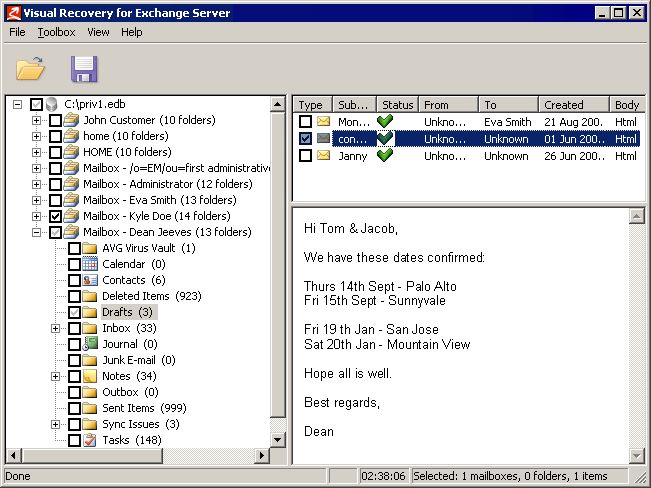Screen dimensions: 651x488
Task: Click the Tasks folder icon
Action: (90, 440)
